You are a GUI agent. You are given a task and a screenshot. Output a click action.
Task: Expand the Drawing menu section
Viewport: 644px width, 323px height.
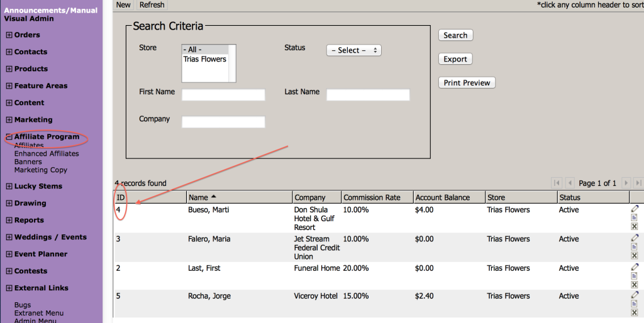coord(9,203)
